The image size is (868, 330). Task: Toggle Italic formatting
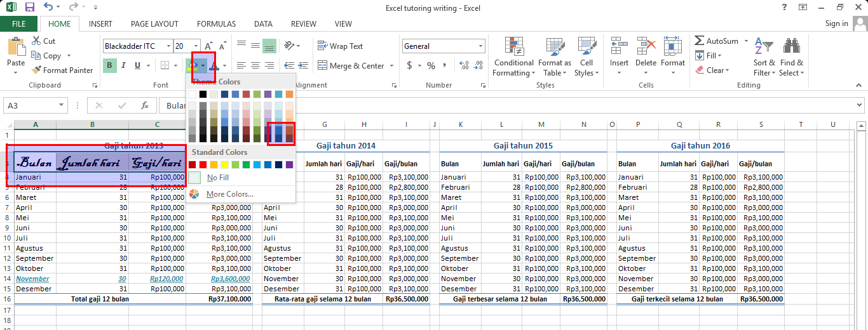(x=123, y=65)
